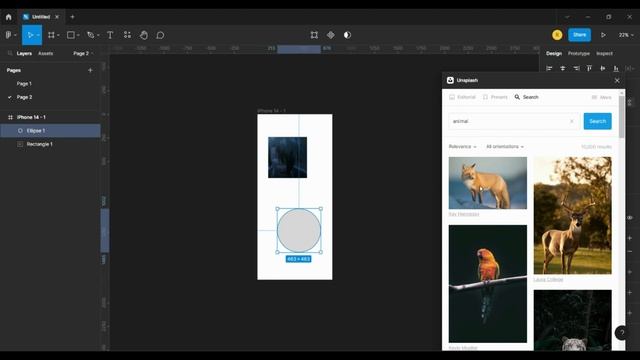Click the Share button
Image resolution: width=640 pixels, height=360 pixels.
579,35
